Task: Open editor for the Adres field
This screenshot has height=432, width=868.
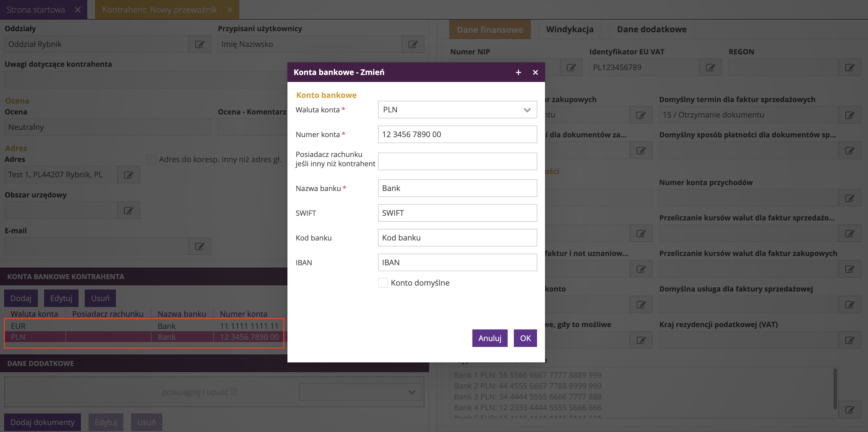Action: click(x=128, y=175)
